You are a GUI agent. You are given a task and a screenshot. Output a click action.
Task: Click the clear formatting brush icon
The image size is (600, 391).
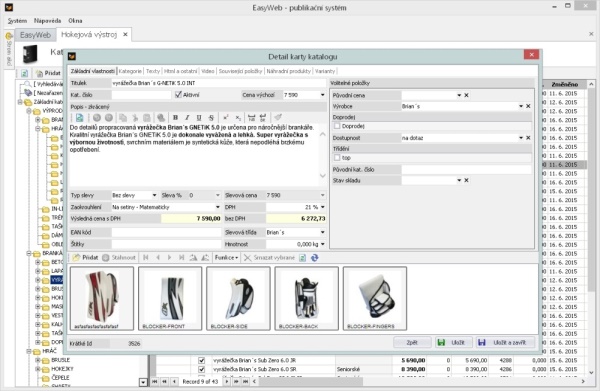click(278, 117)
